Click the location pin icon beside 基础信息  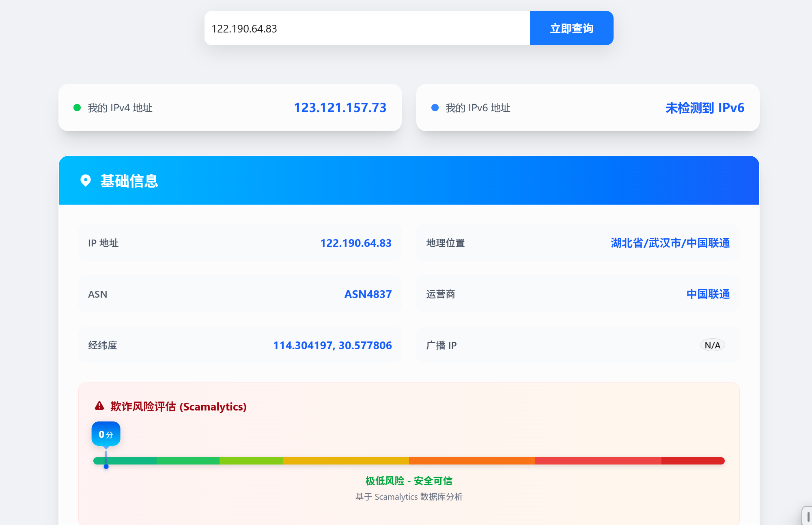86,180
